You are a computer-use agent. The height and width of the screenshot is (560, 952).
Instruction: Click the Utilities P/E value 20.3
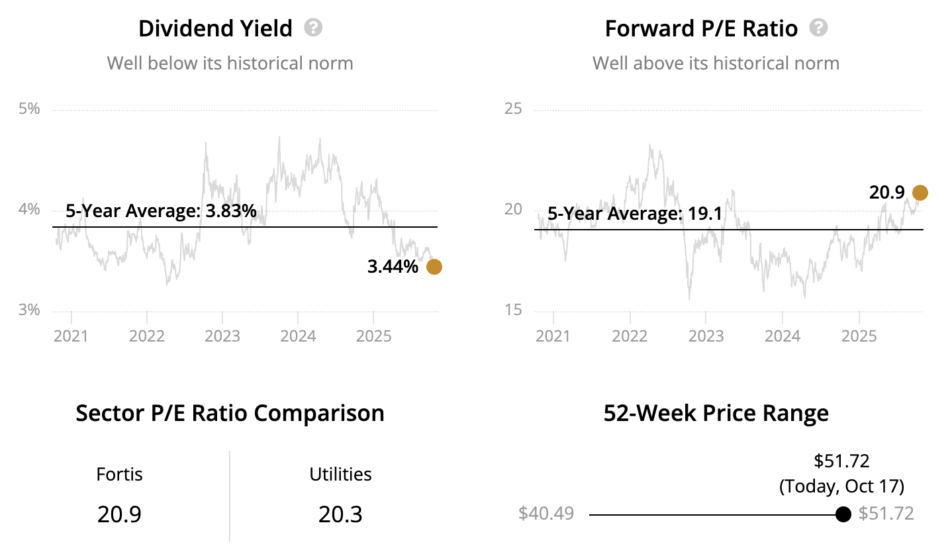click(x=340, y=514)
